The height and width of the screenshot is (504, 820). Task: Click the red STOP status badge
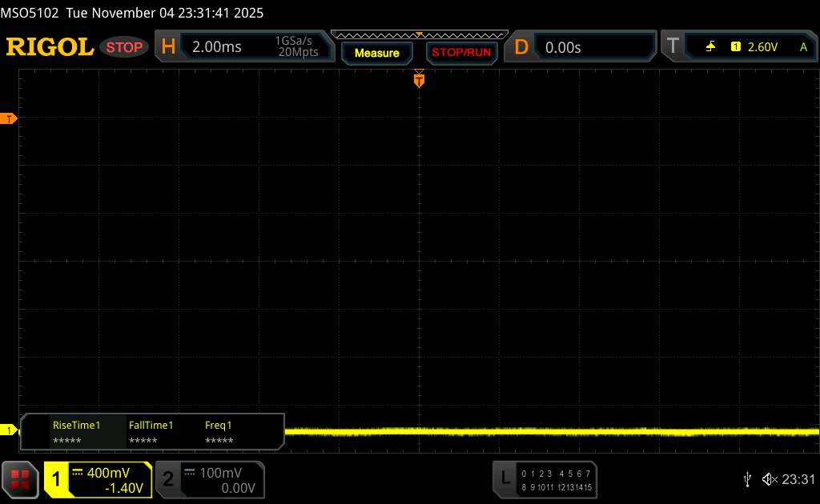pos(125,47)
